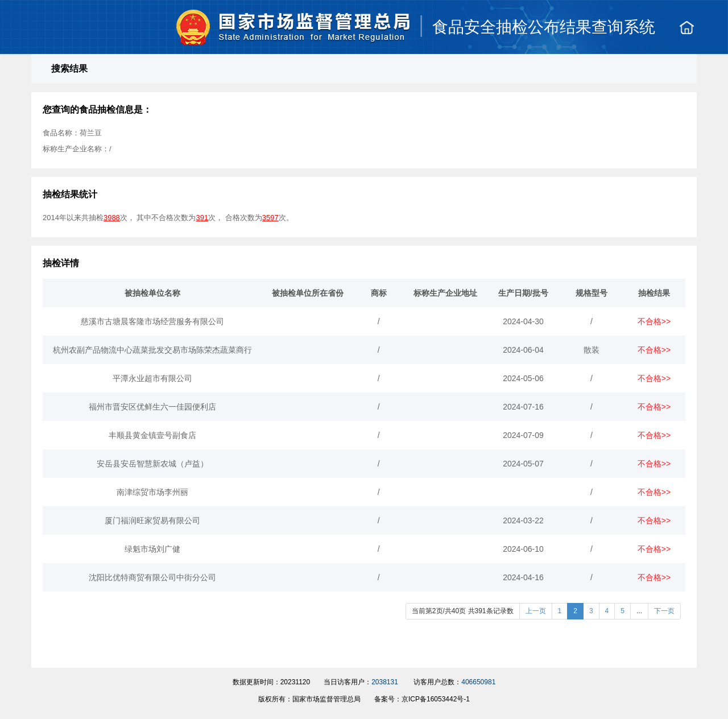Click 平潭永业超市有限公司 cell

[152, 378]
